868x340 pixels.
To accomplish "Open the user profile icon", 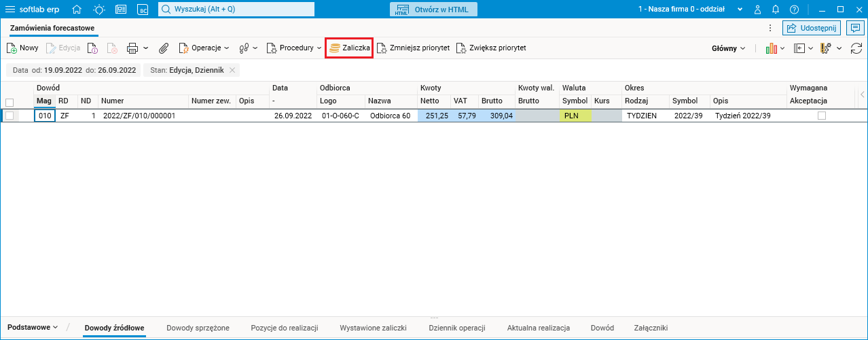I will 757,10.
